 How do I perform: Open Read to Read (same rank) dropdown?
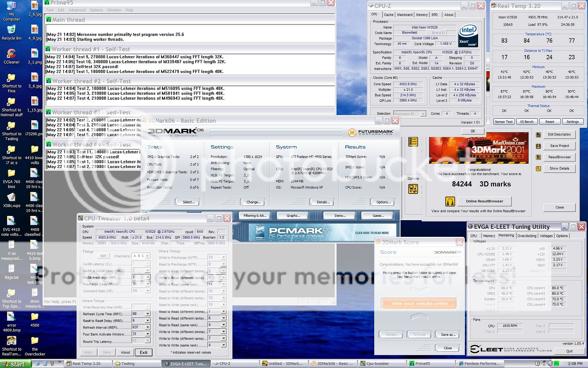224,325
